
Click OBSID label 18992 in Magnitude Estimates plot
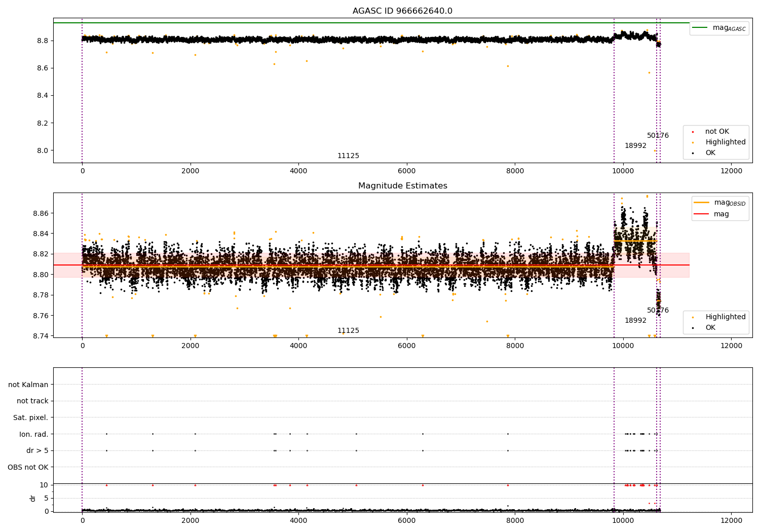(635, 321)
